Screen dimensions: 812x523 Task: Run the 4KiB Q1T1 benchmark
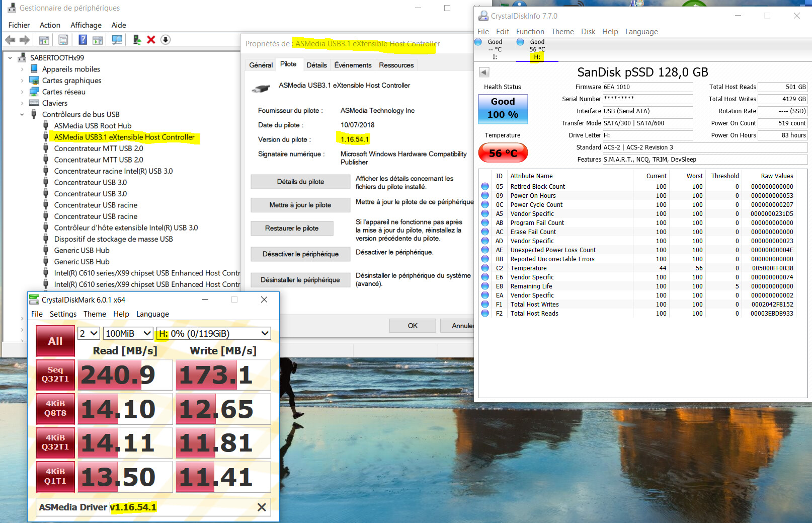55,476
